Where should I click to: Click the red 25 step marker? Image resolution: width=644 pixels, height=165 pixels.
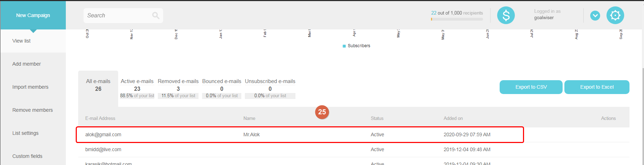[x=322, y=112]
